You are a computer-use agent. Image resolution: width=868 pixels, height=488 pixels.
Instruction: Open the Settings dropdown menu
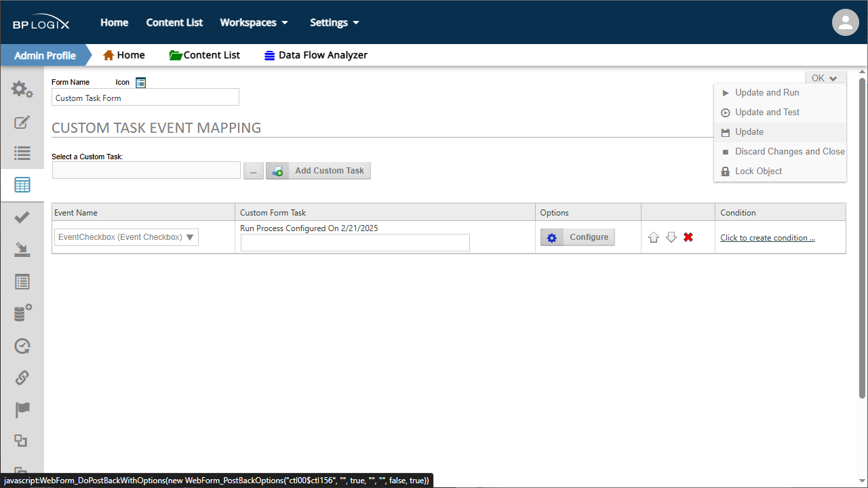334,22
